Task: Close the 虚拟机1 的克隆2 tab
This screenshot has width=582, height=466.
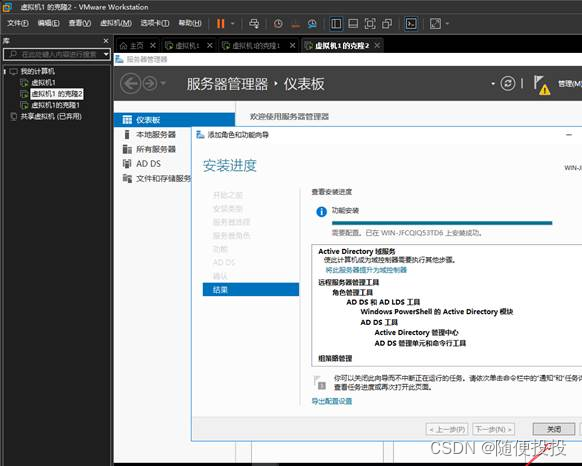Action: click(377, 45)
